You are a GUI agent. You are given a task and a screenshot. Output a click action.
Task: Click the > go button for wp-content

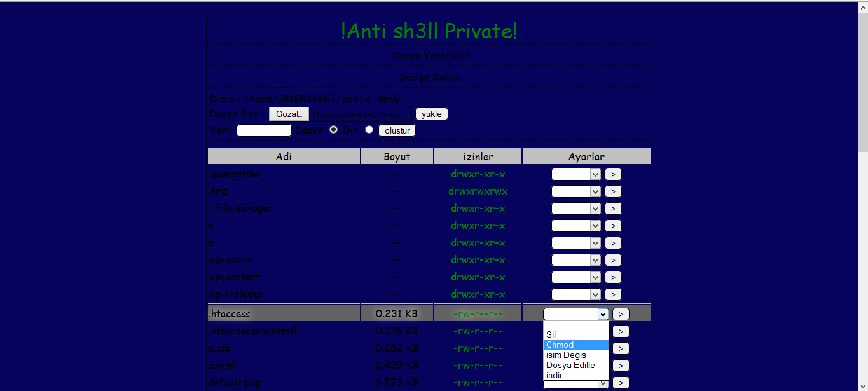point(613,277)
